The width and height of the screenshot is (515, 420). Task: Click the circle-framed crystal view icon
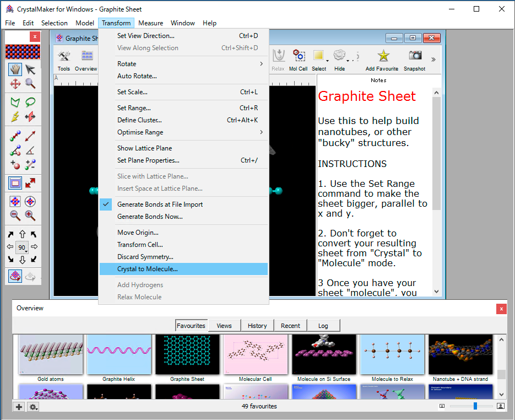[30, 201]
